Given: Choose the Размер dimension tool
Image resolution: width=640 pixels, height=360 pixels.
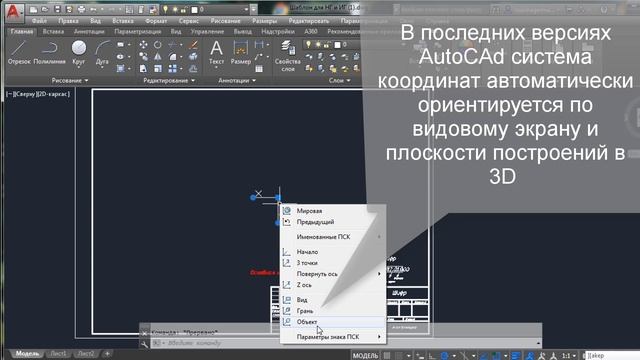Looking at the screenshot, I should point(240,52).
